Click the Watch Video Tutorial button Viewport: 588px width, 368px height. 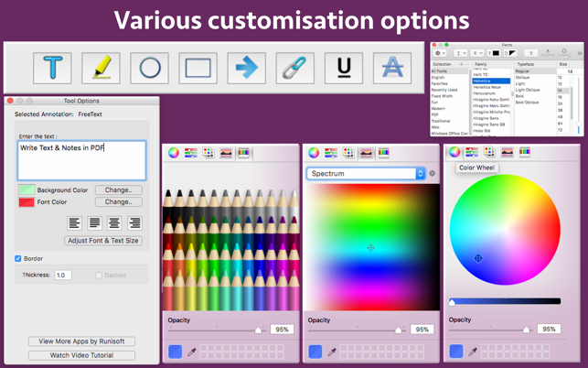[81, 355]
